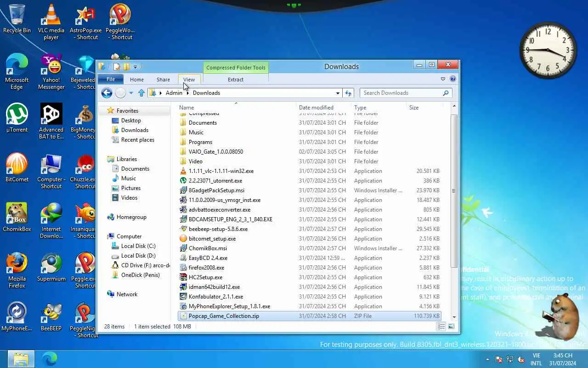
Task: Show hidden icons in the system tray
Action: (487, 359)
